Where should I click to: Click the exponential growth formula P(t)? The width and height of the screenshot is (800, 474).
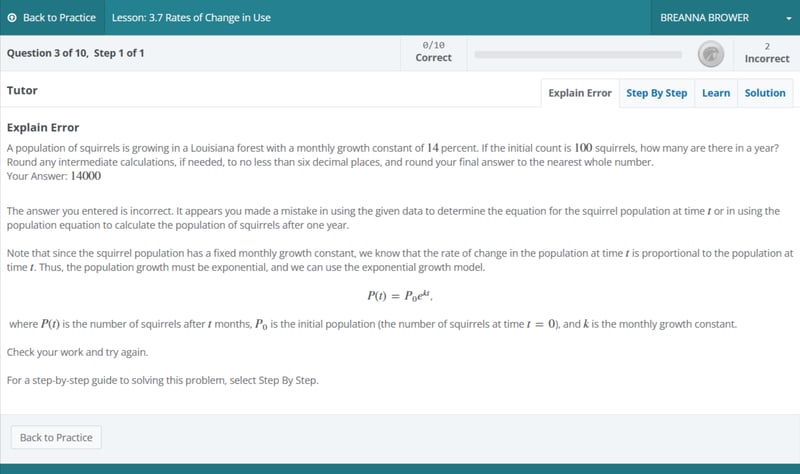tap(399, 297)
